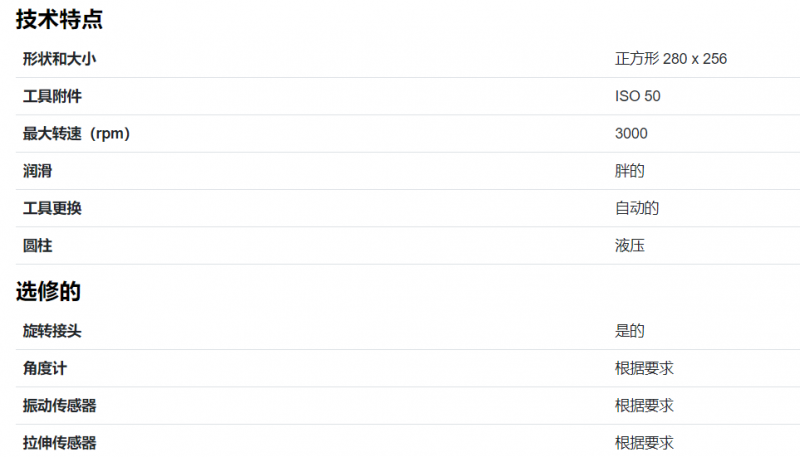The width and height of the screenshot is (800, 457).
Task: Select the 形状和大小 row label
Action: (59, 59)
